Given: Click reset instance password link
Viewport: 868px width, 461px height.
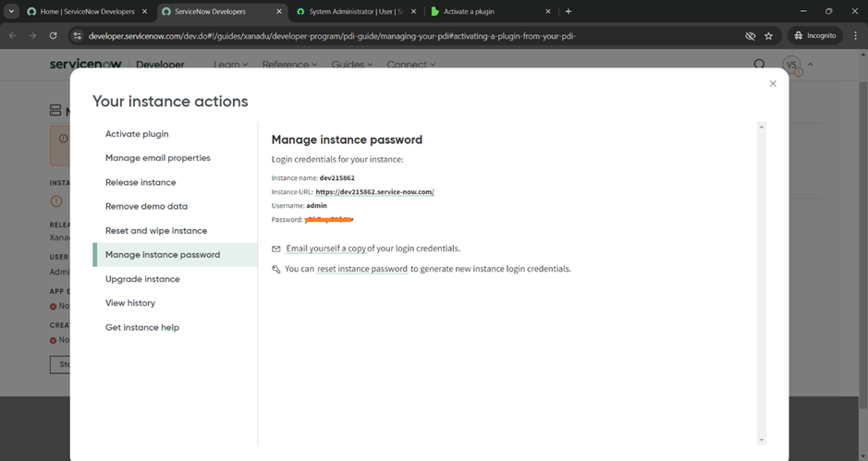Looking at the screenshot, I should pos(361,269).
